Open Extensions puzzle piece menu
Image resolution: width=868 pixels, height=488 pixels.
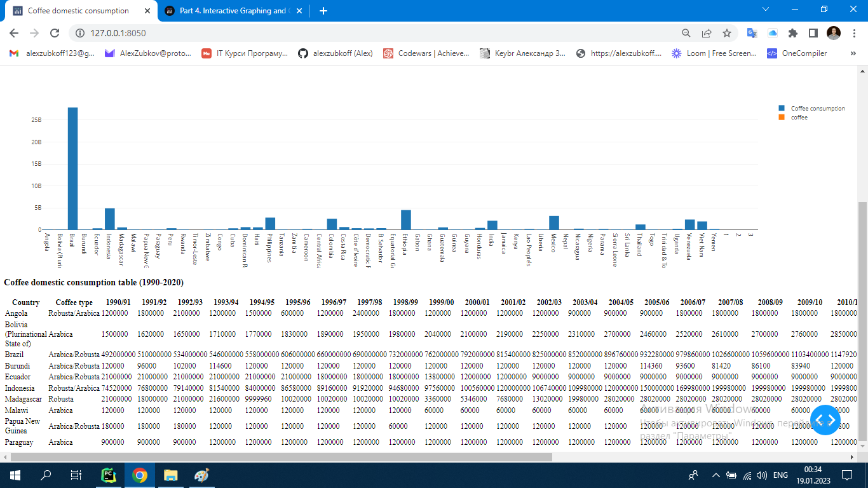tap(793, 33)
